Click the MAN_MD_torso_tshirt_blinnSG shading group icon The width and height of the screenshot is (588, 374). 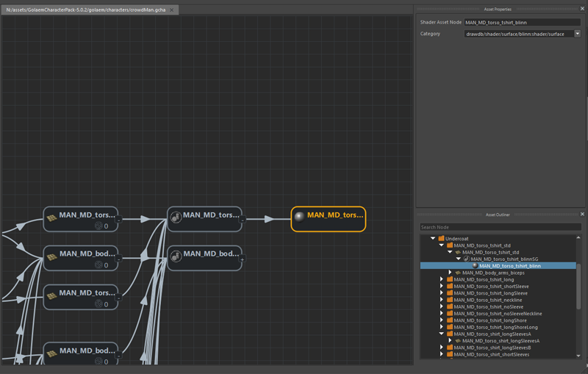467,259
